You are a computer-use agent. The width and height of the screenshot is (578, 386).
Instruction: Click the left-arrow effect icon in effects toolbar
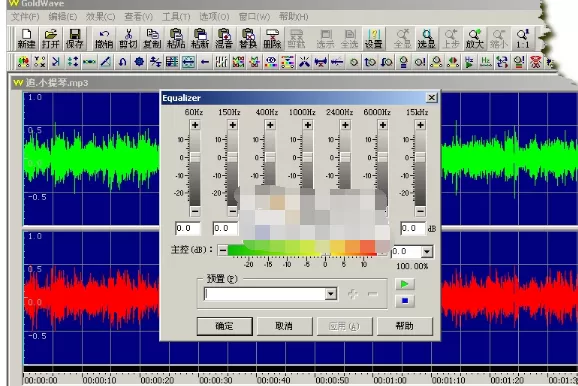coord(205,62)
